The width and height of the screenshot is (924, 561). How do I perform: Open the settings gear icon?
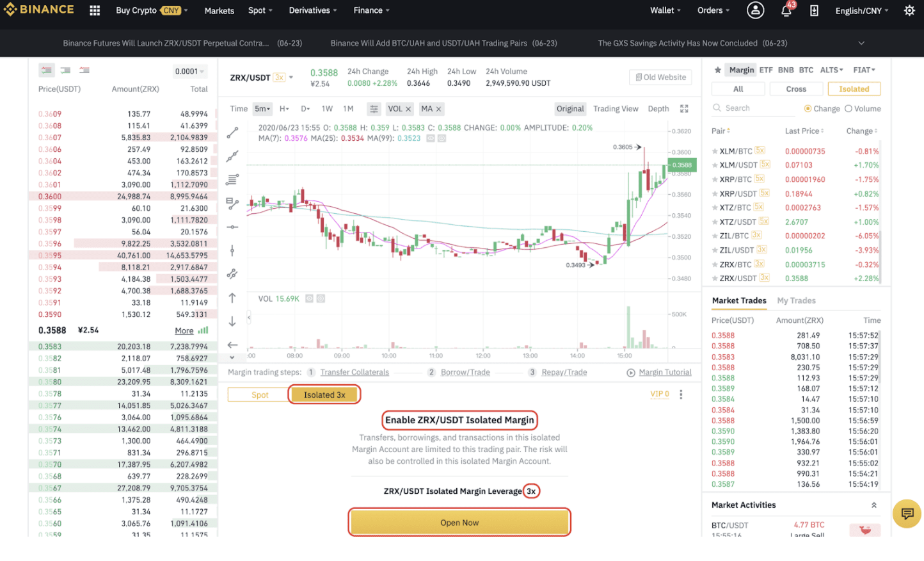[x=909, y=10]
